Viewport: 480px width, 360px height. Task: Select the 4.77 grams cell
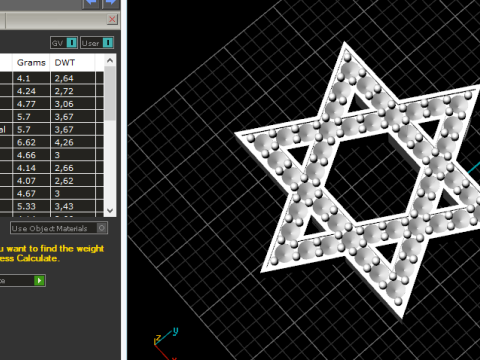click(x=31, y=104)
